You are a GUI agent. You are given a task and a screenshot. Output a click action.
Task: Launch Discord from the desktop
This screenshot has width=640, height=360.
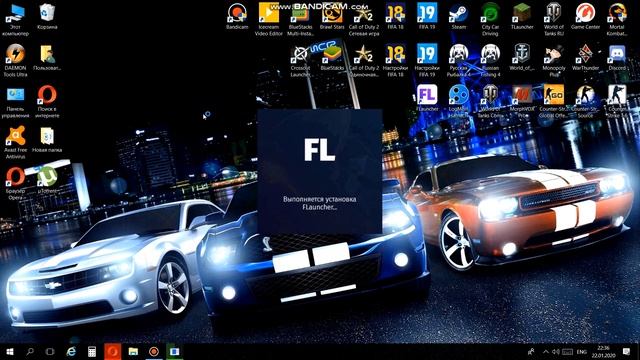[x=617, y=58]
